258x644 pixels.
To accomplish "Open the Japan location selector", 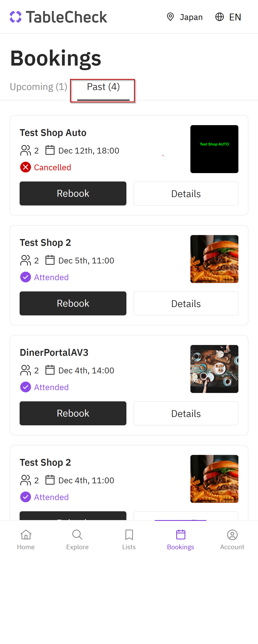I will click(185, 17).
